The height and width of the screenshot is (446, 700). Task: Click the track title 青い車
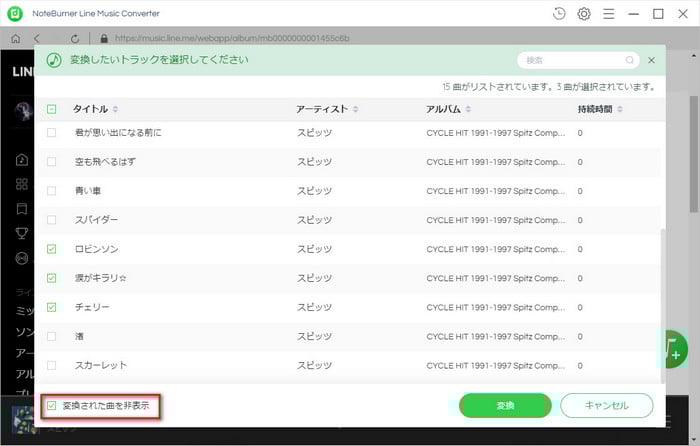(x=88, y=191)
